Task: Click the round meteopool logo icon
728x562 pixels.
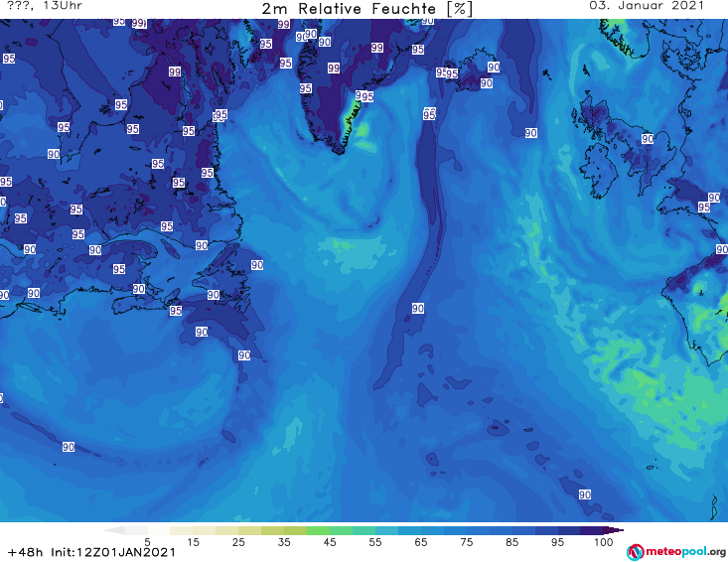Action: [x=635, y=552]
